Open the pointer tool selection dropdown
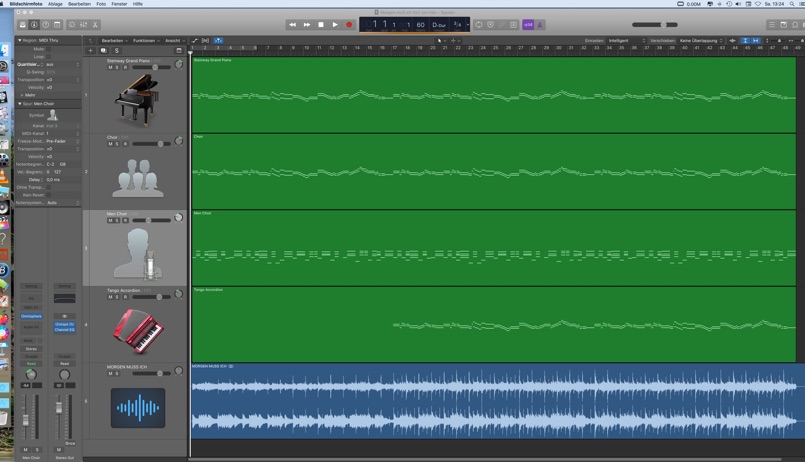805x462 pixels. pos(441,41)
